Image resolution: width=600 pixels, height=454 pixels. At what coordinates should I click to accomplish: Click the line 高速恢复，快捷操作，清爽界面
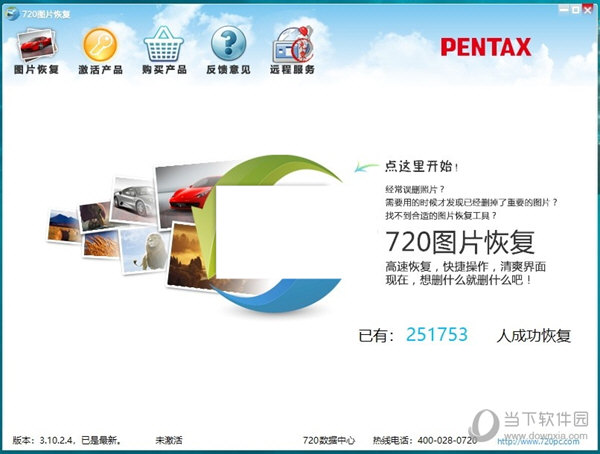click(x=466, y=266)
